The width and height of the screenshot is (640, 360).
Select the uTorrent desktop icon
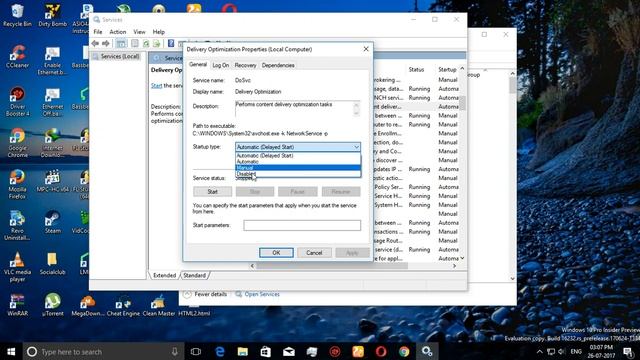pos(53,305)
